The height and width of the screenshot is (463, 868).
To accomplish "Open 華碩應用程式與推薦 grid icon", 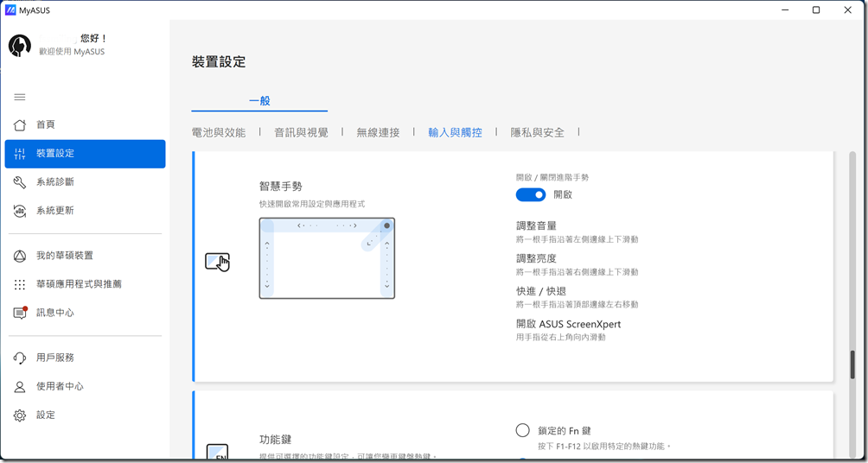I will coord(20,284).
